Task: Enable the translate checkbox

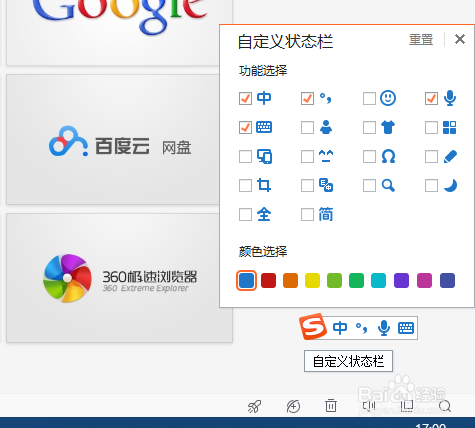Action: click(x=307, y=186)
